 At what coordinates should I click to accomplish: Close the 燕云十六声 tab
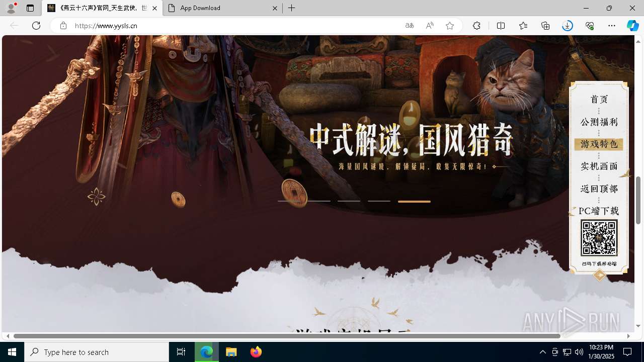coord(154,8)
